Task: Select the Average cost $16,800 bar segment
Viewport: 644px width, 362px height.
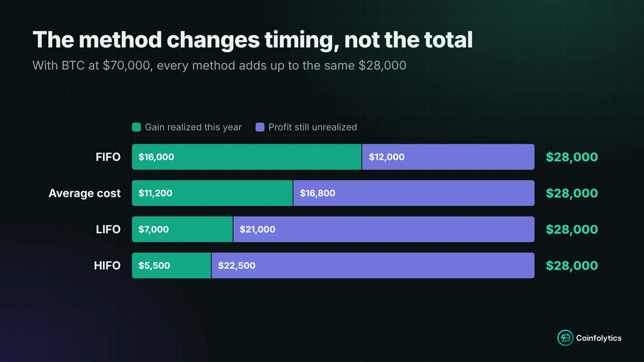Action: pyautogui.click(x=414, y=193)
